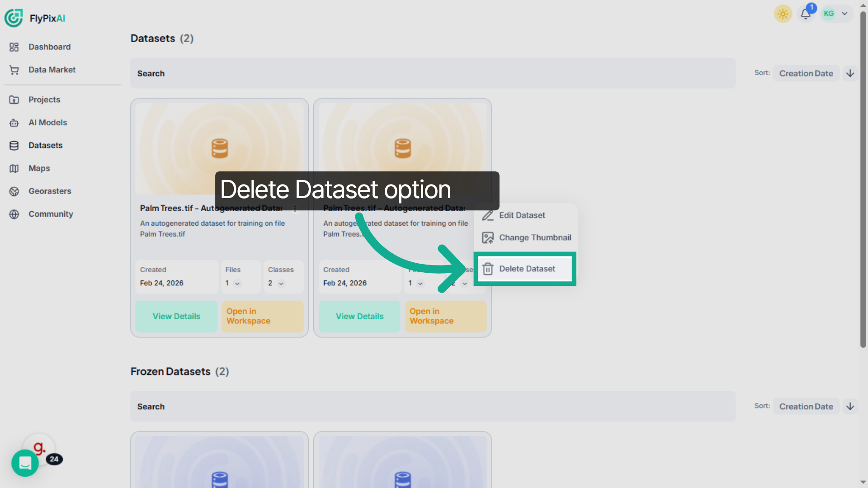Click the 24 badge counter
Image resolution: width=868 pixels, height=488 pixels.
[x=54, y=459]
